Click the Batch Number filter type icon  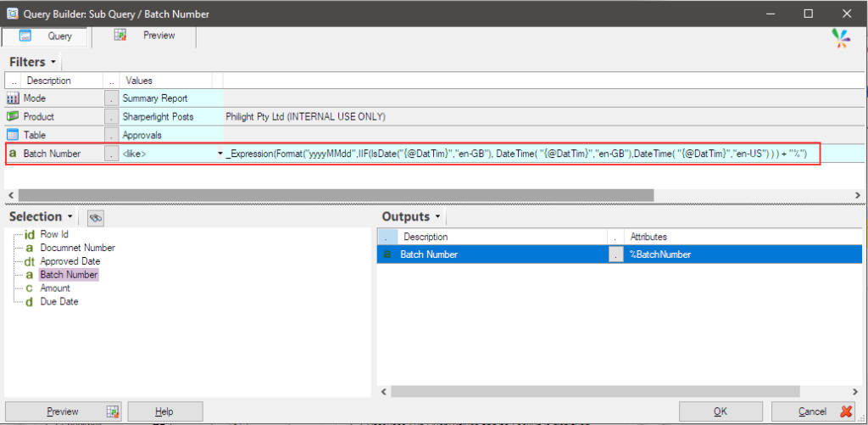point(13,154)
